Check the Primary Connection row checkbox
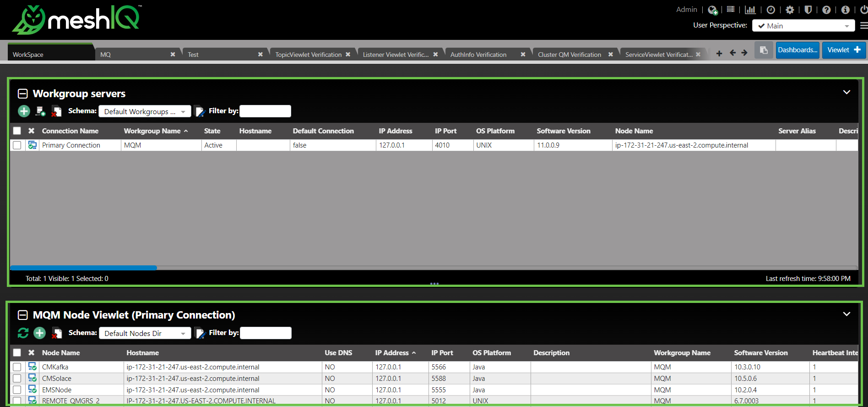Screen dimensions: 868x407 point(17,145)
